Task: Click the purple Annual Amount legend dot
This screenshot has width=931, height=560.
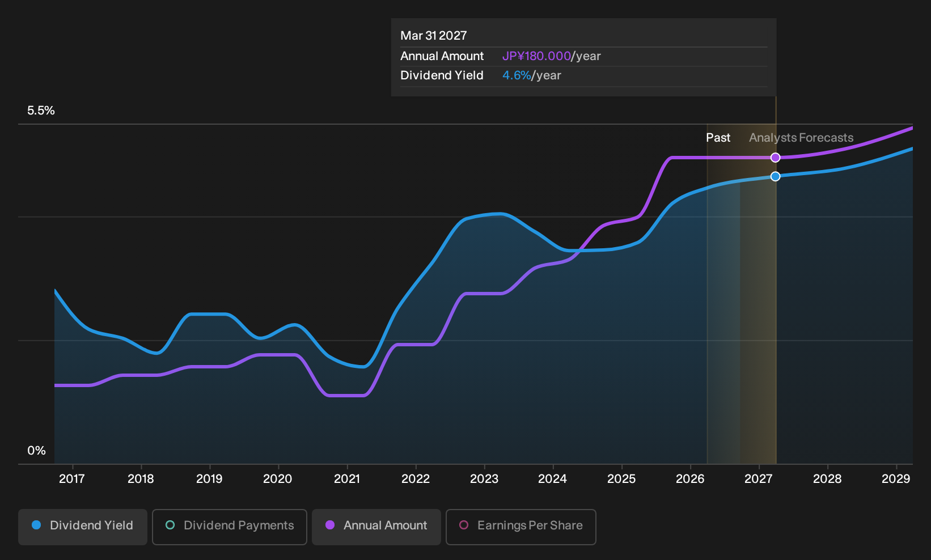Action: pyautogui.click(x=330, y=525)
